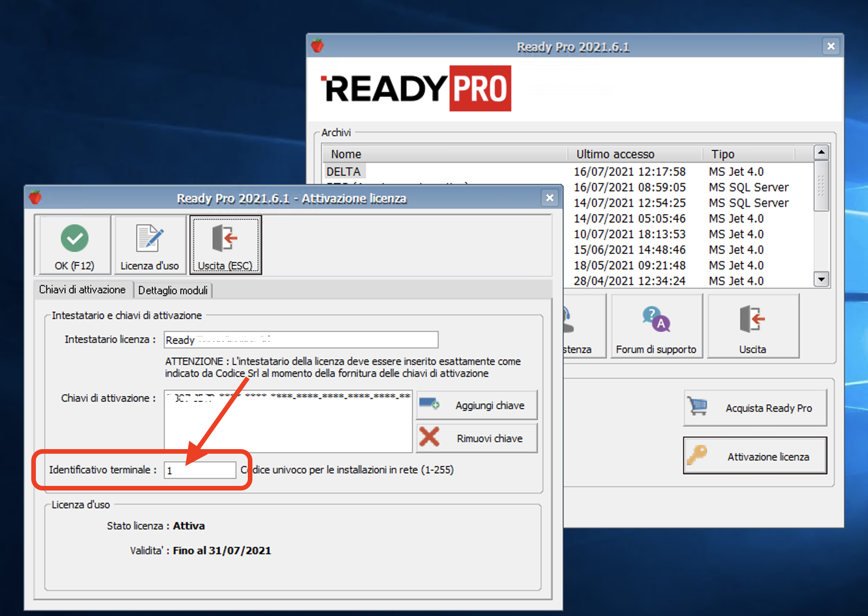Select the row dated 14/07/2021 12:54:25
This screenshot has width=868, height=616.
tap(689, 203)
